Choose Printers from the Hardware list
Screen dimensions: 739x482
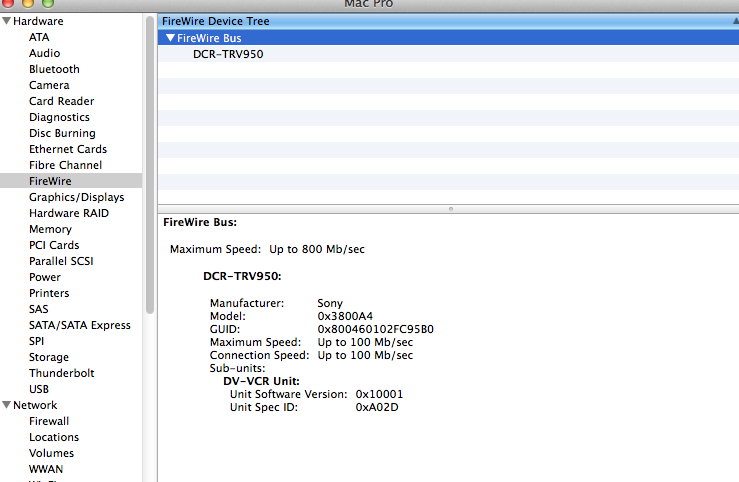[x=49, y=294]
